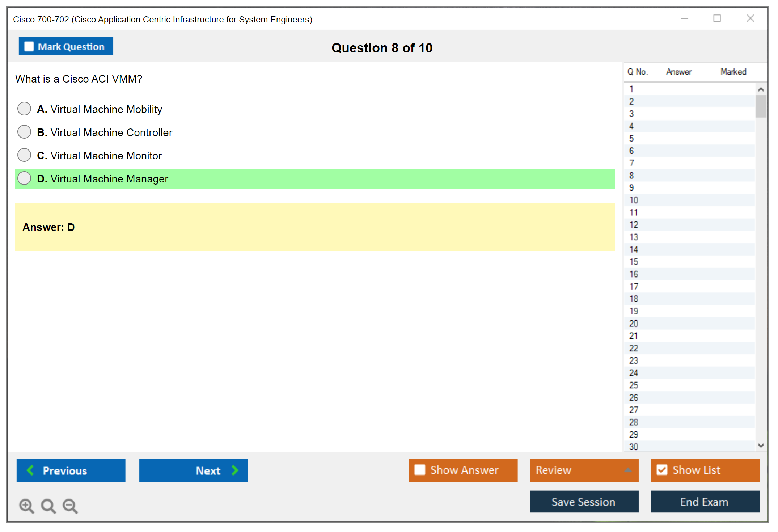Uncheck the Show List checkbox
This screenshot has width=778, height=532.
pyautogui.click(x=662, y=470)
